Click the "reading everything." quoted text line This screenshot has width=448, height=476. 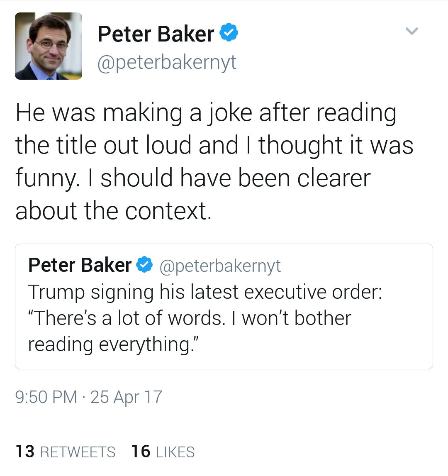tap(112, 344)
